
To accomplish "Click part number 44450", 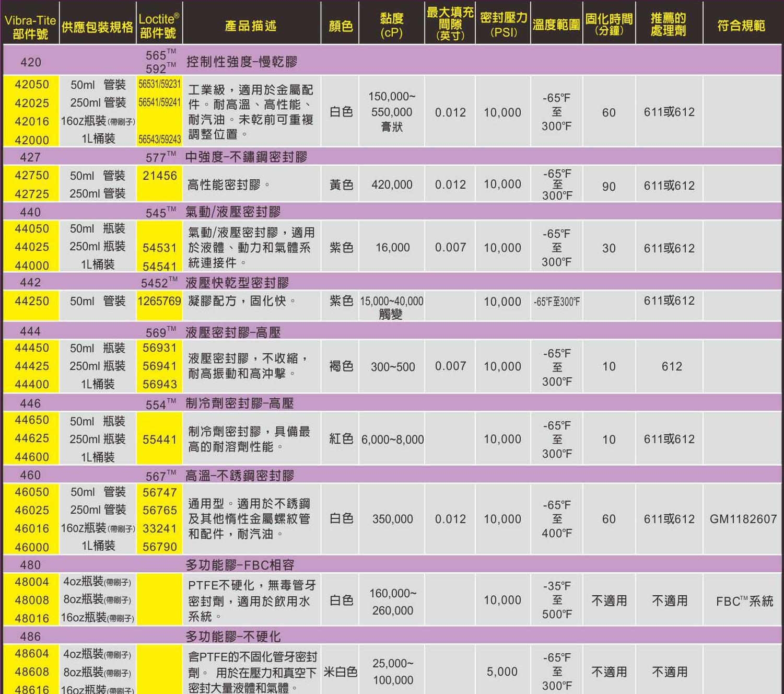I will click(32, 348).
